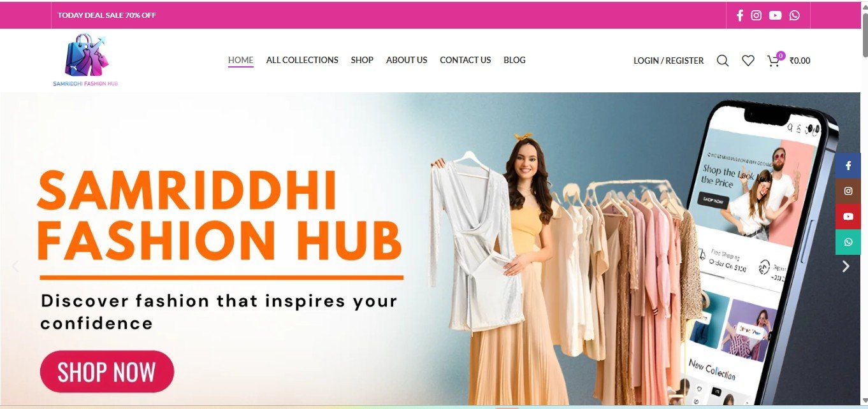868x409 pixels.
Task: Open WhatsApp icon in top pink bar
Action: click(794, 15)
